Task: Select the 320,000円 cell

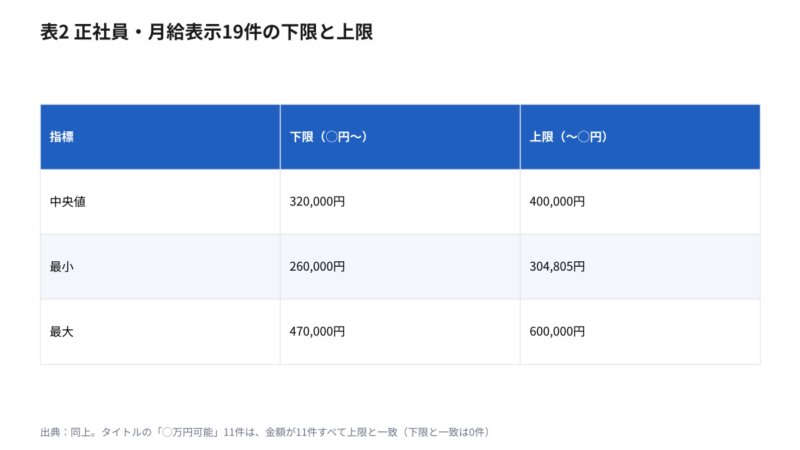Action: pos(400,202)
